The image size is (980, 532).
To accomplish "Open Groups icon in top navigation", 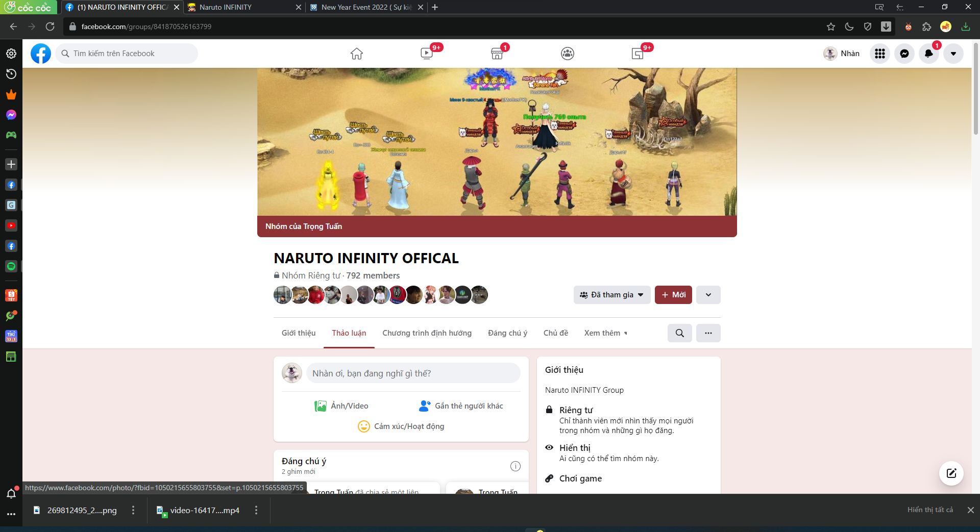I will tap(568, 54).
